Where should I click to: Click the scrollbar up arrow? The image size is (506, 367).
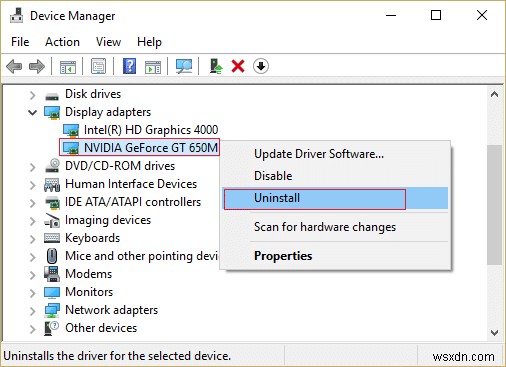point(494,95)
